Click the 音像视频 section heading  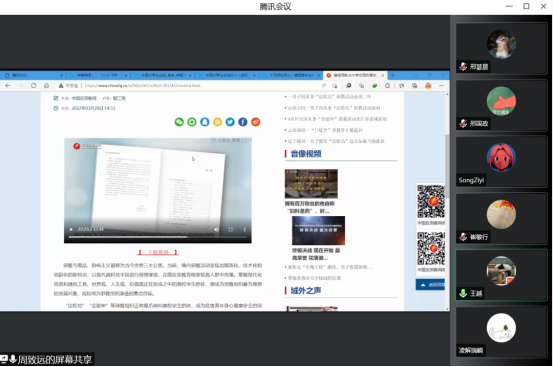(x=306, y=154)
